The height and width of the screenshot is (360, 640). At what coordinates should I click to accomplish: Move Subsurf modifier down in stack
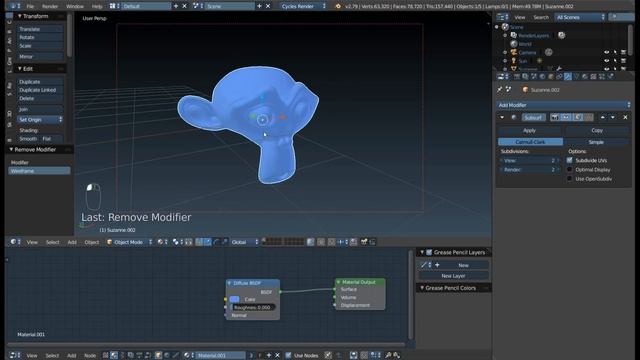pos(613,117)
